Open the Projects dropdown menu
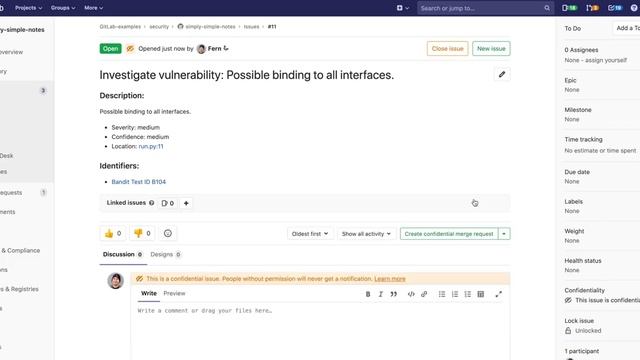Screen dimensions: 640x360 click(28, 8)
